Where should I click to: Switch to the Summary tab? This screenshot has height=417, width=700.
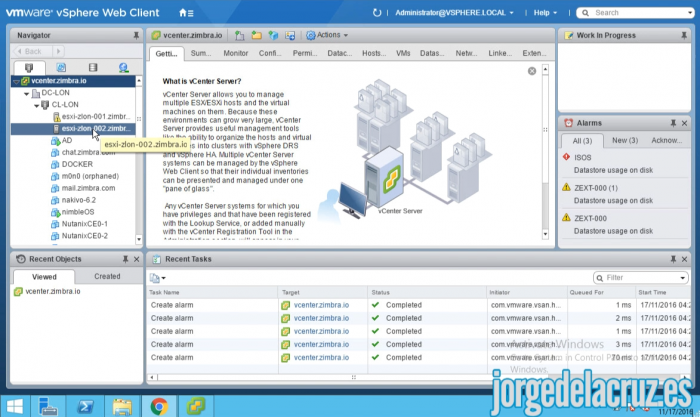click(x=201, y=53)
